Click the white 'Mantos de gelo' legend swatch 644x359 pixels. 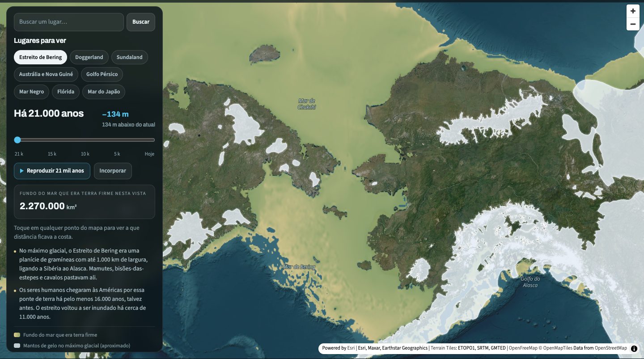coord(17,346)
